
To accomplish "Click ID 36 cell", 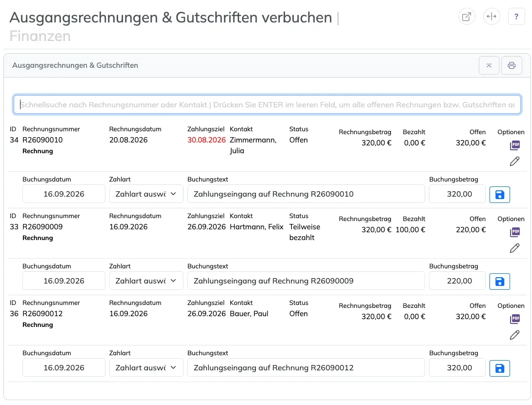I will click(x=14, y=313).
